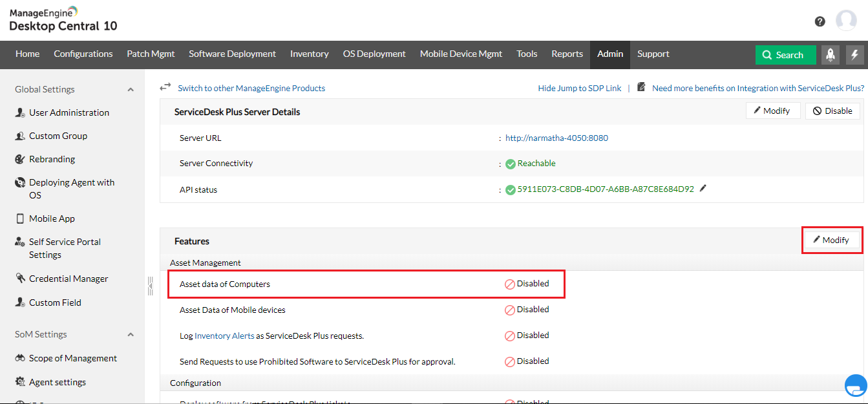Click the pencil icon beside API key
868x404 pixels.
(x=703, y=189)
